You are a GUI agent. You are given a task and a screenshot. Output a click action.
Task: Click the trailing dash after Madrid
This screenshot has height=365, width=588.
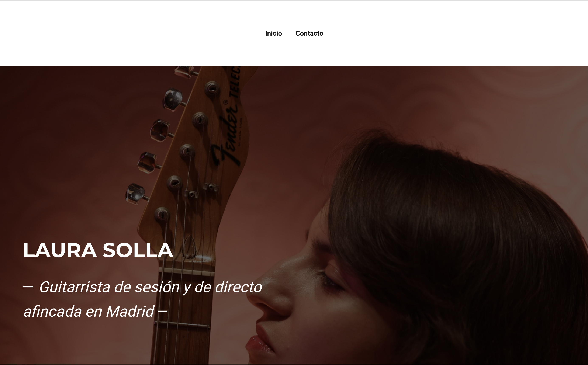coord(163,311)
